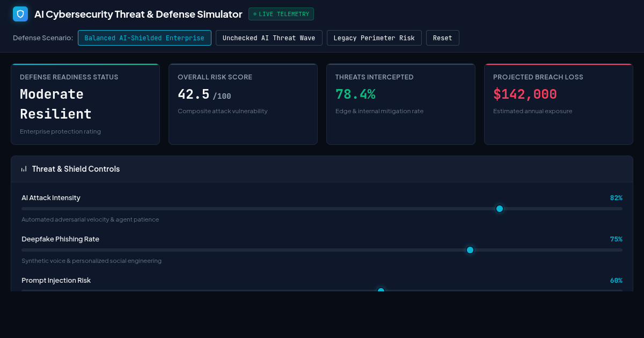Click the AI Attack Intensity slider handle
This screenshot has height=338, width=644.
pos(500,209)
